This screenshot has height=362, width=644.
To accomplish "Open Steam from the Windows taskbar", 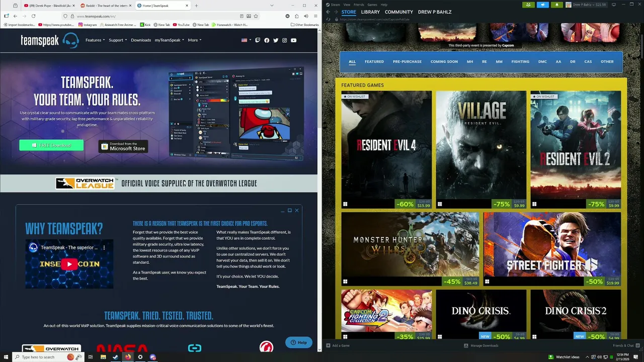I will coord(115,357).
